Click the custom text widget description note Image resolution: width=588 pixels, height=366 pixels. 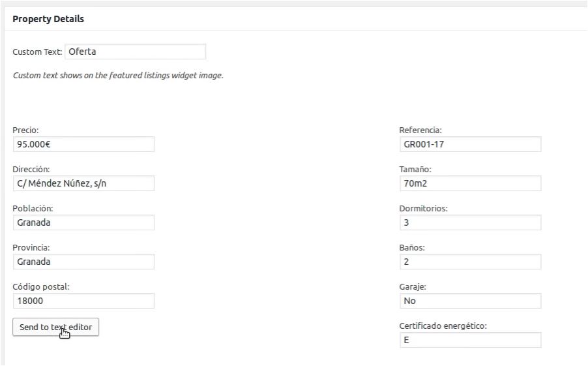[x=118, y=76]
